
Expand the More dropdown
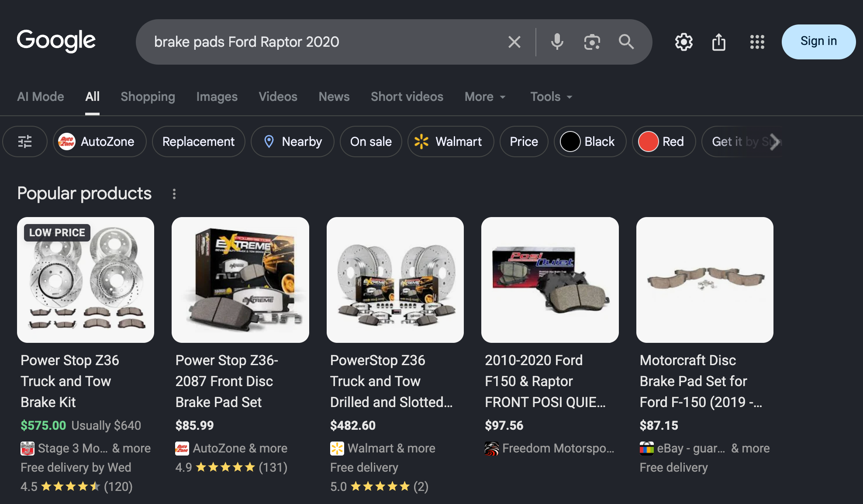[x=485, y=97]
